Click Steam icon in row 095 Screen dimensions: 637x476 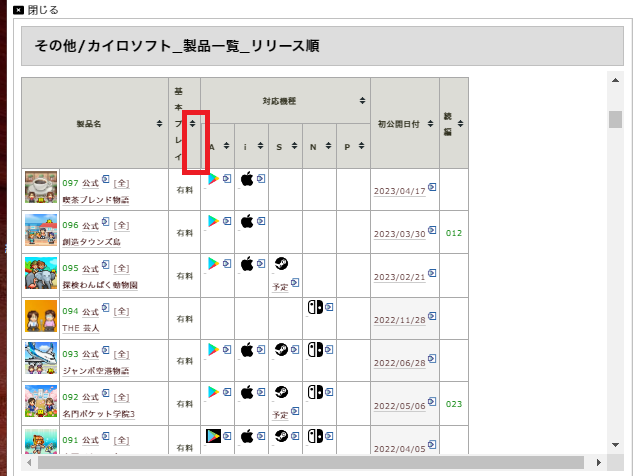[x=281, y=264]
